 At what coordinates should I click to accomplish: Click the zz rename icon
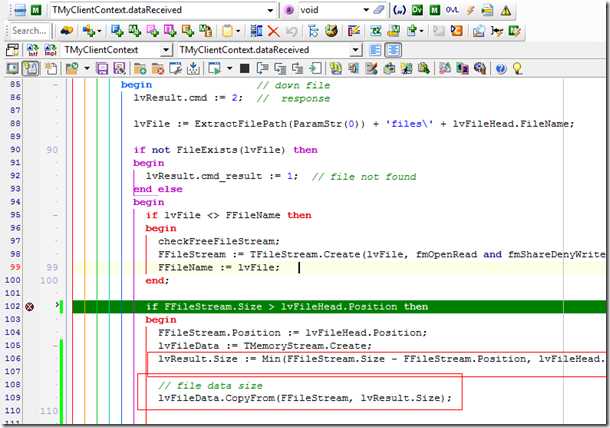(375, 31)
